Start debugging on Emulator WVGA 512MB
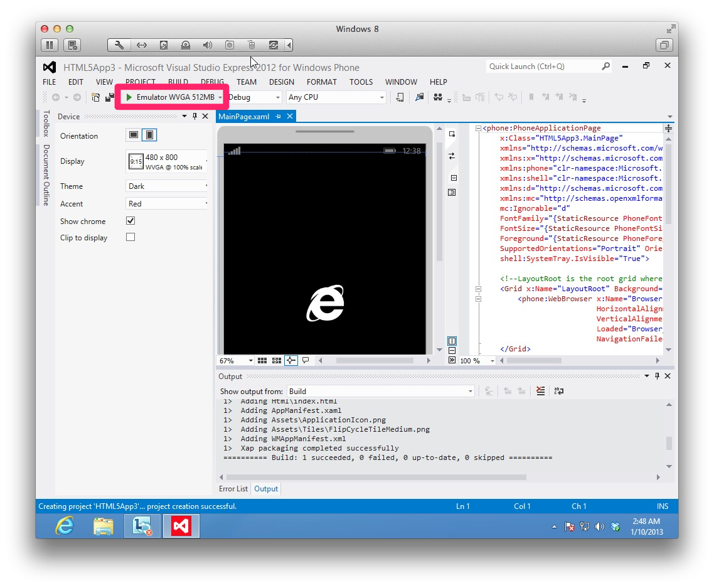This screenshot has width=714, height=588. tap(169, 97)
